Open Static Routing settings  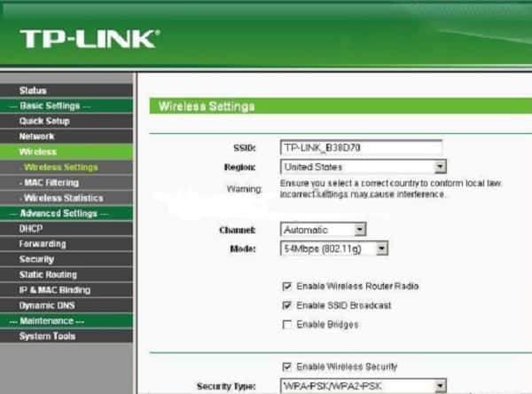click(66, 274)
